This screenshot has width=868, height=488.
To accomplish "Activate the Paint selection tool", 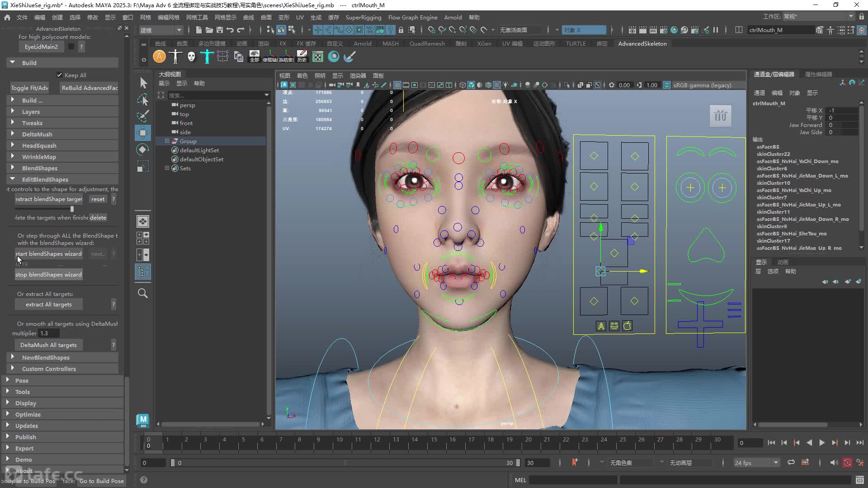I will pos(143,116).
